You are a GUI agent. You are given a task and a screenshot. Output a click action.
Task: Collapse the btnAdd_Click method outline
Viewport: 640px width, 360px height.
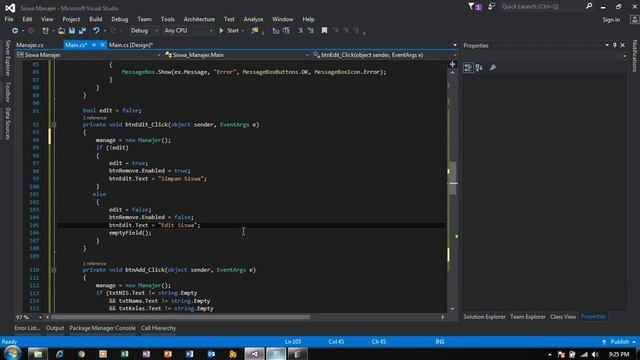coord(53,270)
